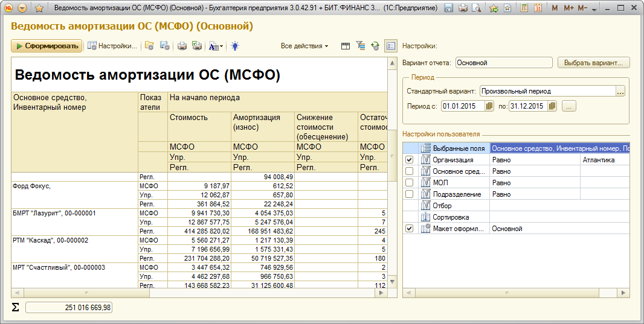Viewport: 644px width, 324px height.
Task: Enable the МОЛ filter checkbox
Action: click(409, 183)
